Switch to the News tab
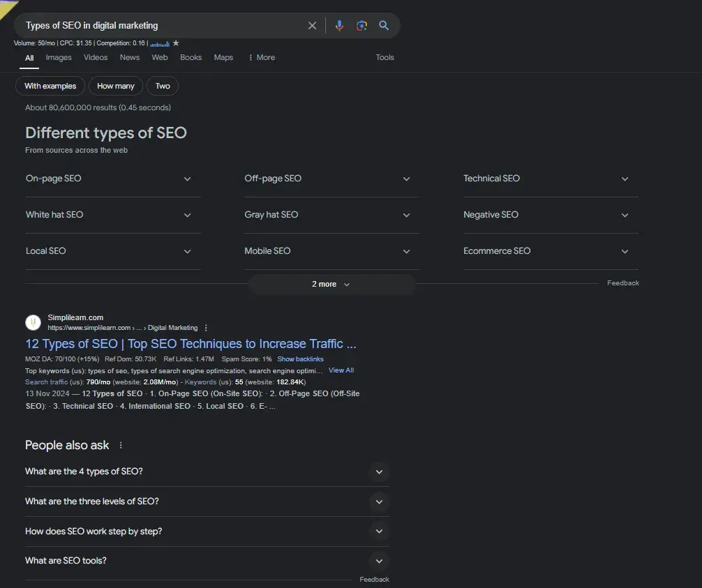 (129, 57)
